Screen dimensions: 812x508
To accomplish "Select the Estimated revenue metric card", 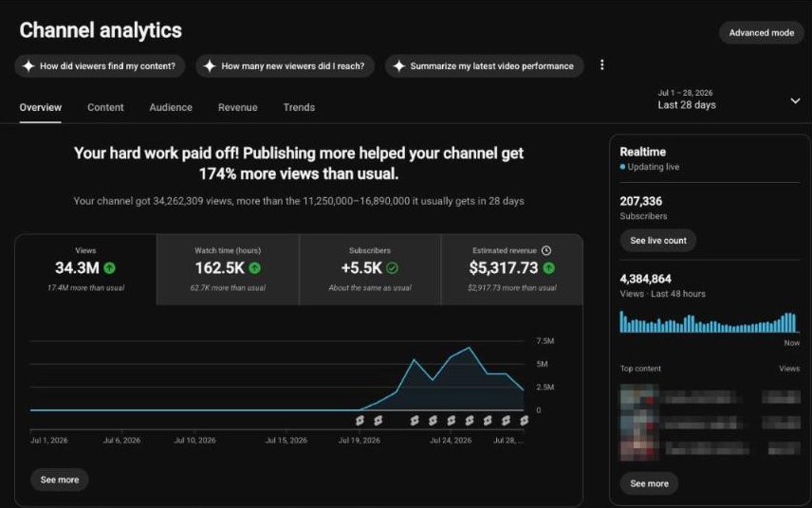I will 512,269.
